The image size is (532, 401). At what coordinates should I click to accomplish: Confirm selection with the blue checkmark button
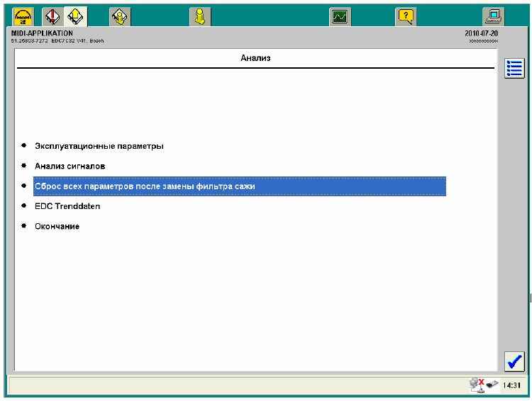[x=514, y=361]
